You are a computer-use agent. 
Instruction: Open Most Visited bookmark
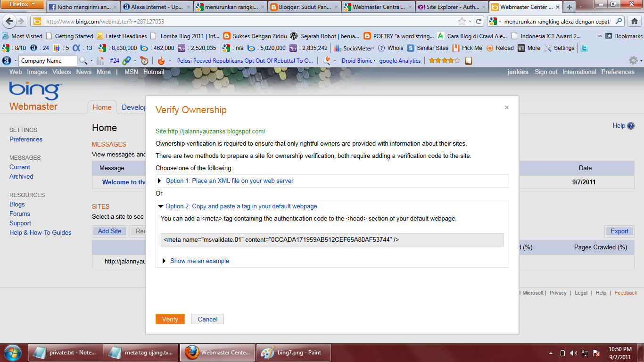22,36
